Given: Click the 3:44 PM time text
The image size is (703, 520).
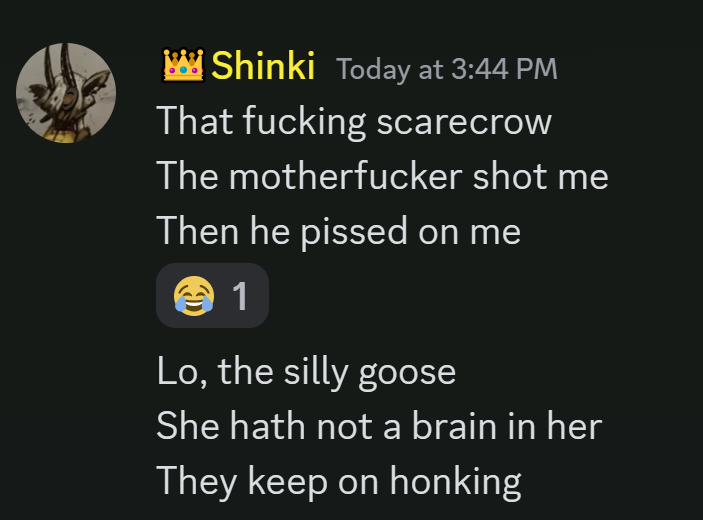Looking at the screenshot, I should click(x=504, y=69).
